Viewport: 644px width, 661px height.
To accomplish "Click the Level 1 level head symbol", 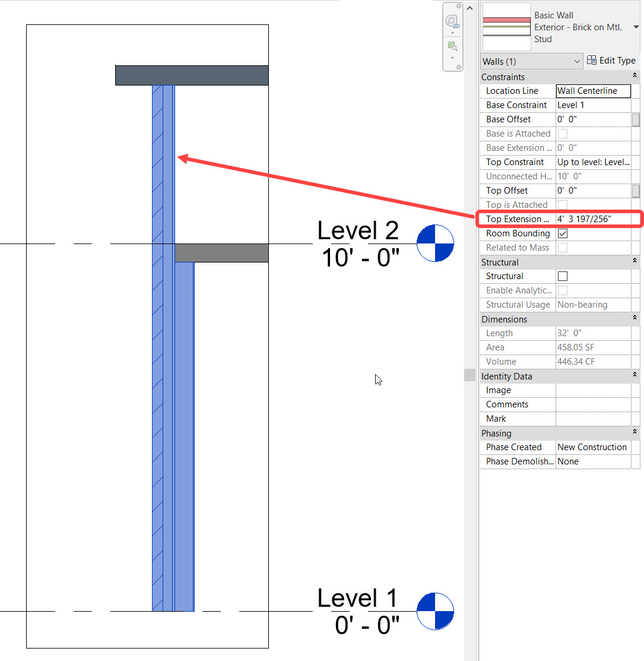I will point(435,611).
